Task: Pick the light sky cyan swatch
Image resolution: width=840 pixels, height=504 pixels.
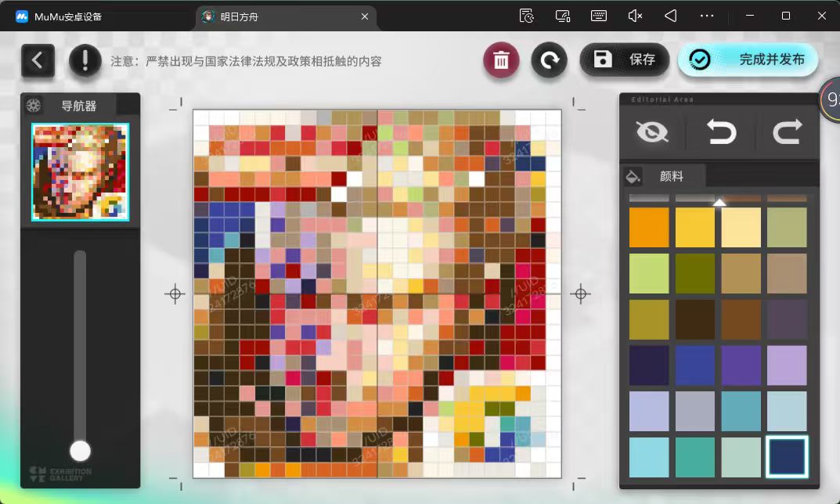Action: 649,457
